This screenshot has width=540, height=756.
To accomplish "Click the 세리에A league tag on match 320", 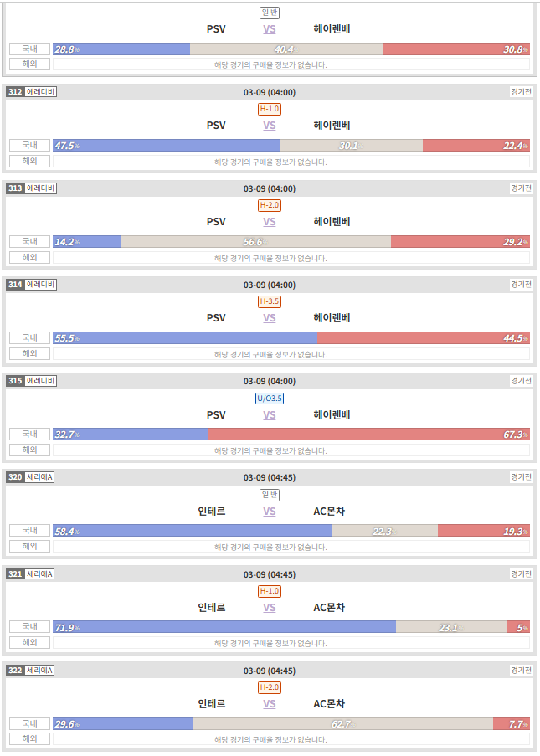I will 39,477.
